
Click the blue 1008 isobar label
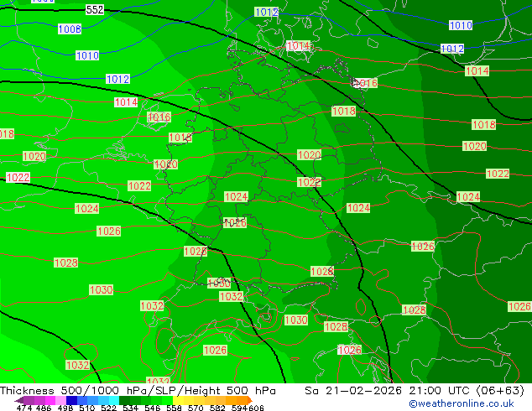click(70, 29)
